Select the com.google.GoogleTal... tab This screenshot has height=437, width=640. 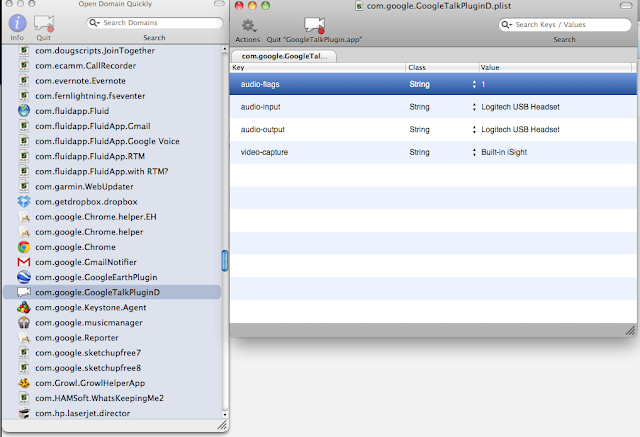(284, 56)
